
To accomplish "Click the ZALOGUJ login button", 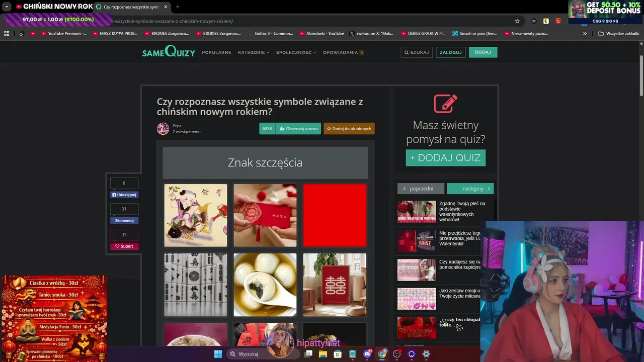I will click(450, 52).
